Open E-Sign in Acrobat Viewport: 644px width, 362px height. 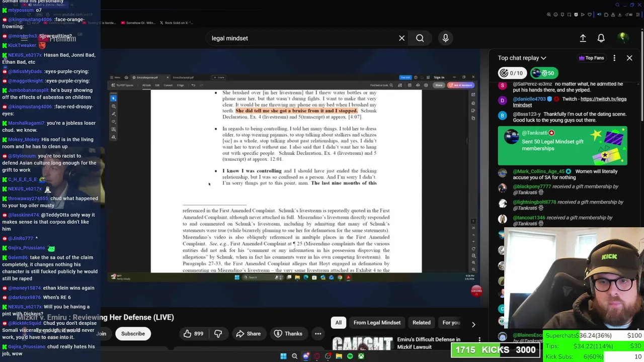181,85
